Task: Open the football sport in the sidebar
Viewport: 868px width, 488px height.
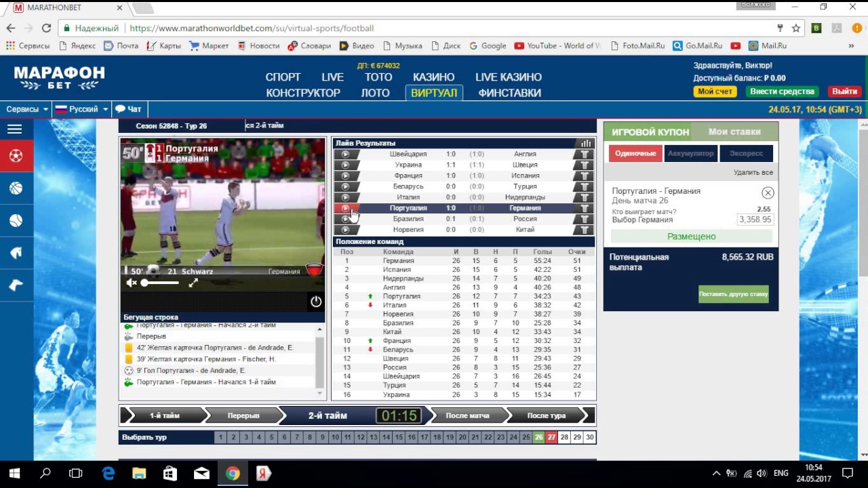Action: (16, 156)
